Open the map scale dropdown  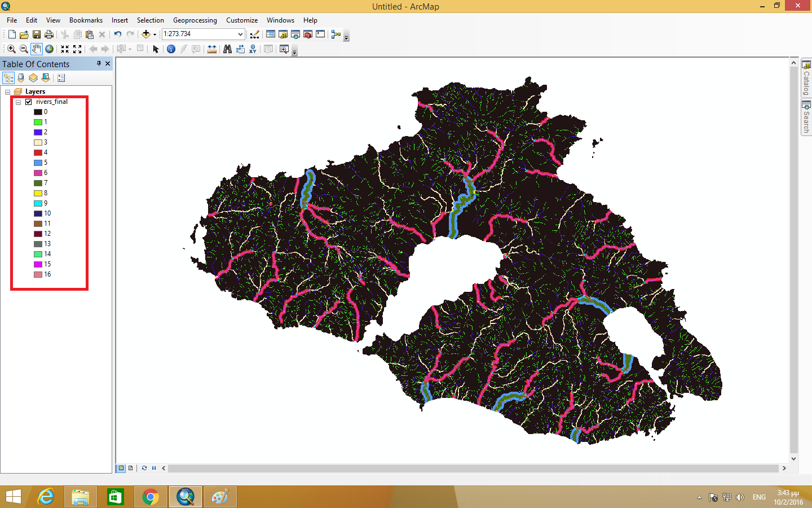[240, 34]
